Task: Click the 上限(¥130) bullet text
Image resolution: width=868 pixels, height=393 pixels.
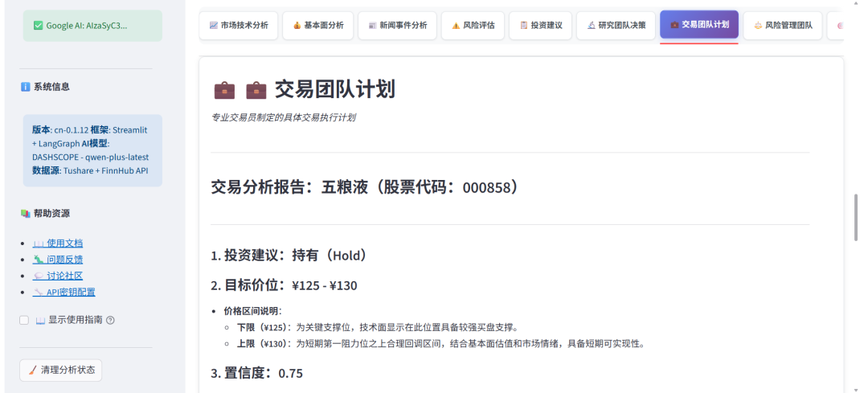Action: pos(441,344)
